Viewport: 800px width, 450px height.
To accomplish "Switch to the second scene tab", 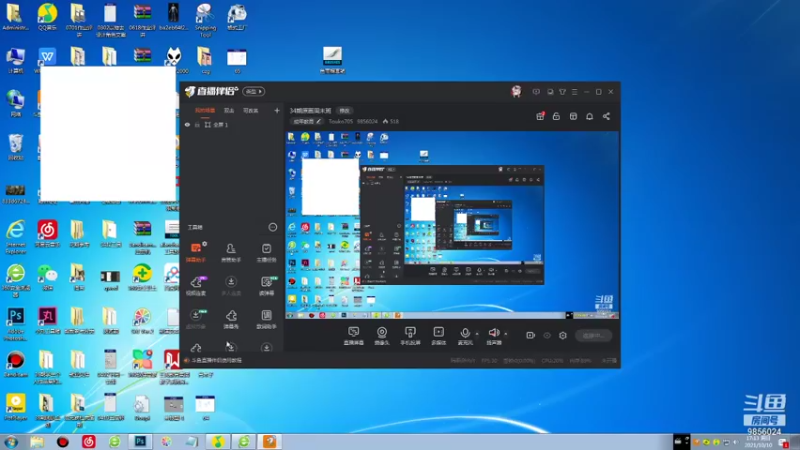I will 229,110.
